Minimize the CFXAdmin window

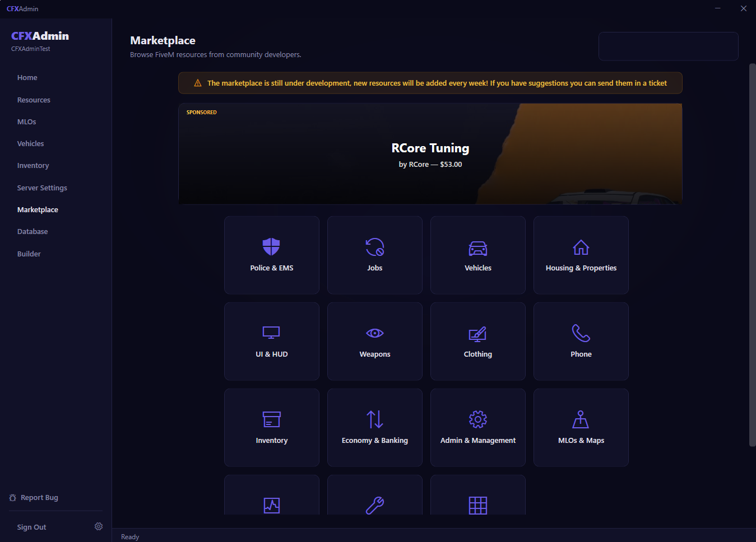tap(718, 8)
